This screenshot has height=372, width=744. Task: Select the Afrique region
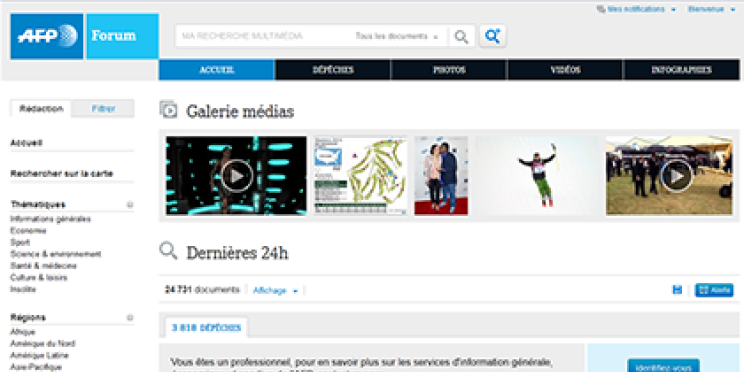click(23, 332)
